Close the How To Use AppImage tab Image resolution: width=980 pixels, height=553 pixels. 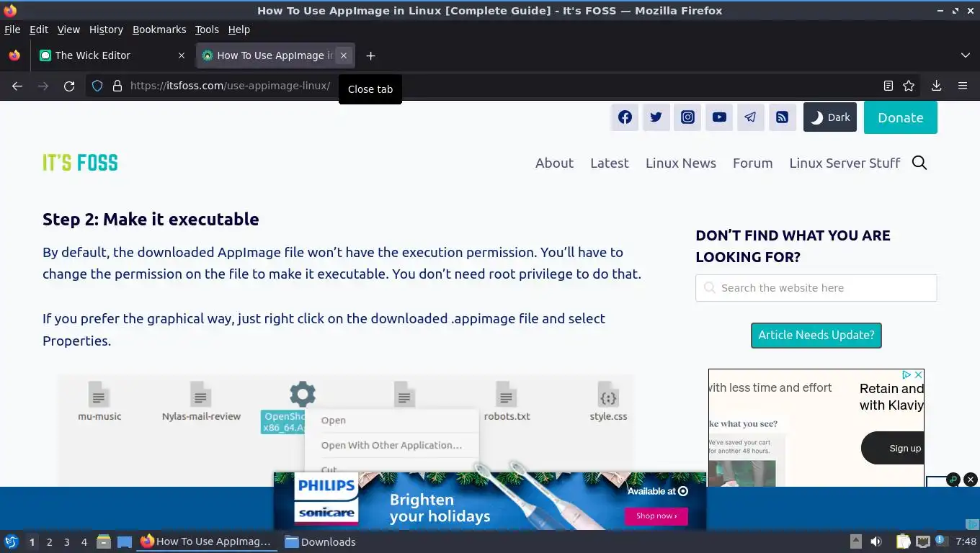click(344, 55)
